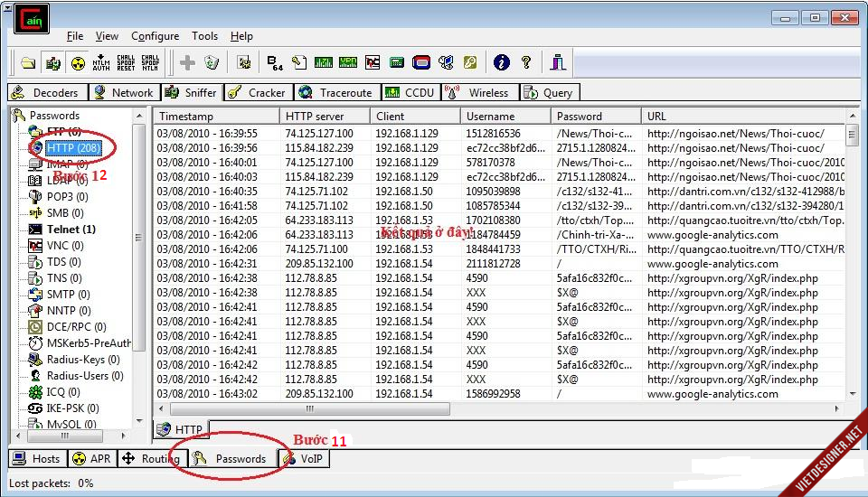Switch to the Cracker tab
This screenshot has width=868, height=497.
(258, 92)
